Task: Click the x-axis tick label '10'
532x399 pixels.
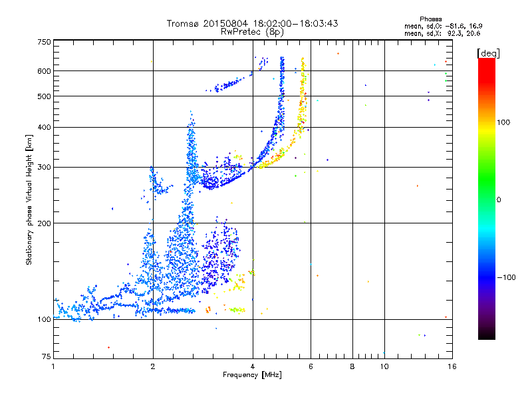Action: click(x=384, y=366)
